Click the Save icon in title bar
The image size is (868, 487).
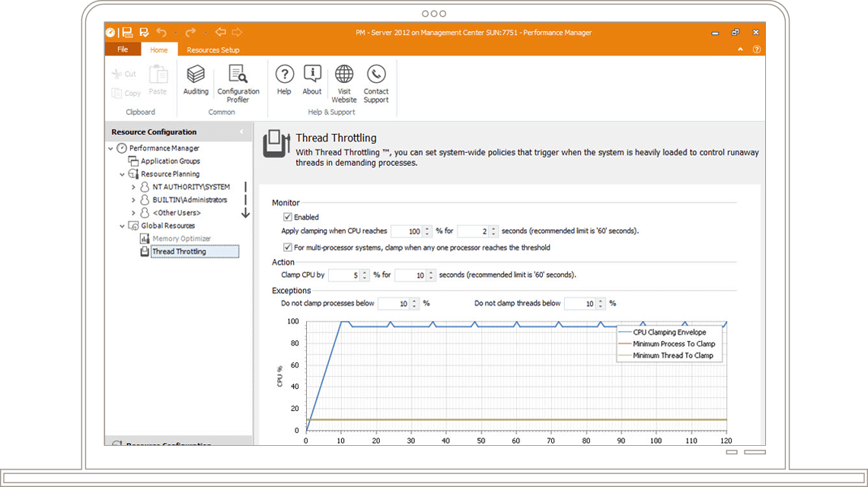click(x=127, y=33)
